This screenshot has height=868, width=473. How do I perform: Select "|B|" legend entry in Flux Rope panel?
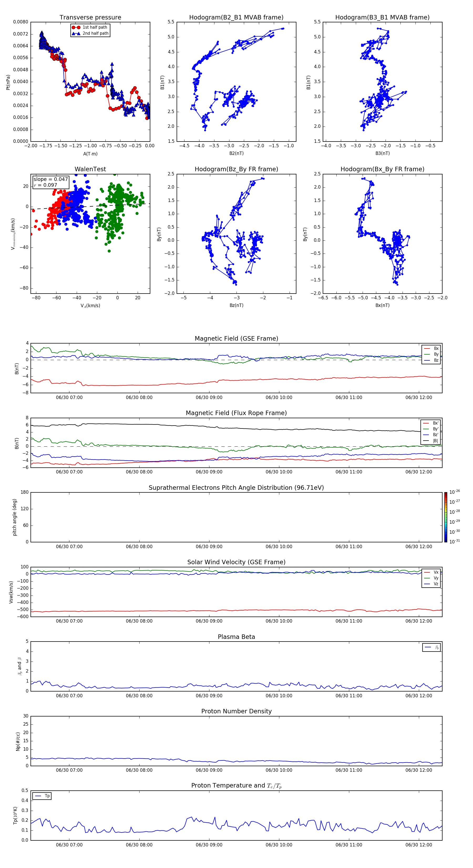click(431, 441)
